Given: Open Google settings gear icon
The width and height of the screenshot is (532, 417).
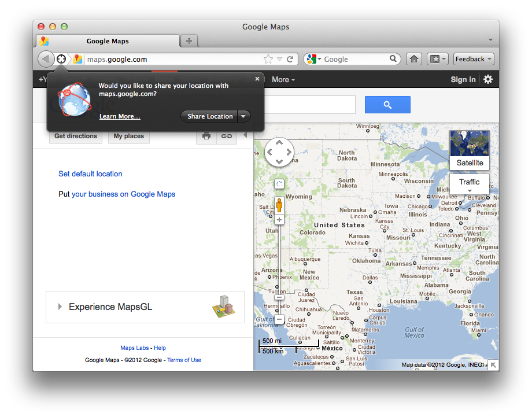Looking at the screenshot, I should [x=488, y=79].
